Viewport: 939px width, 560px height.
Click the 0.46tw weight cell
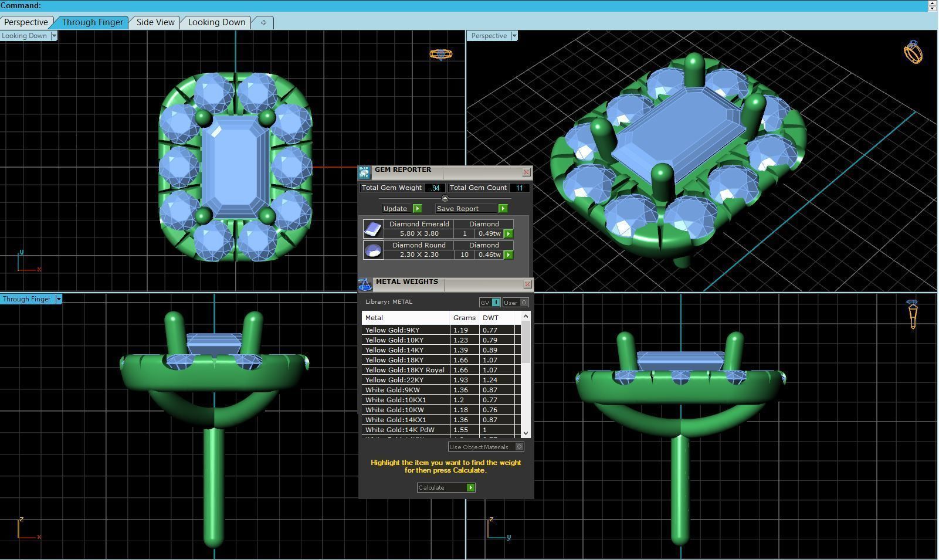pyautogui.click(x=490, y=254)
